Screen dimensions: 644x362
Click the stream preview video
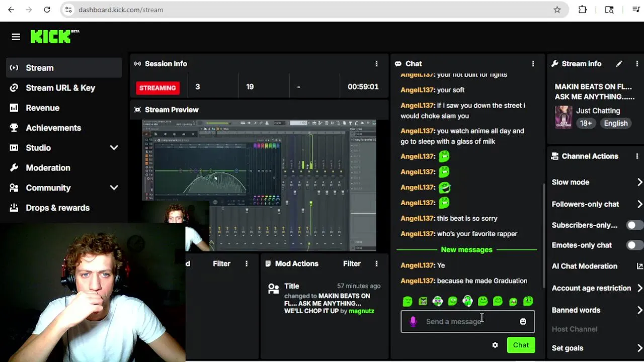[x=259, y=185]
